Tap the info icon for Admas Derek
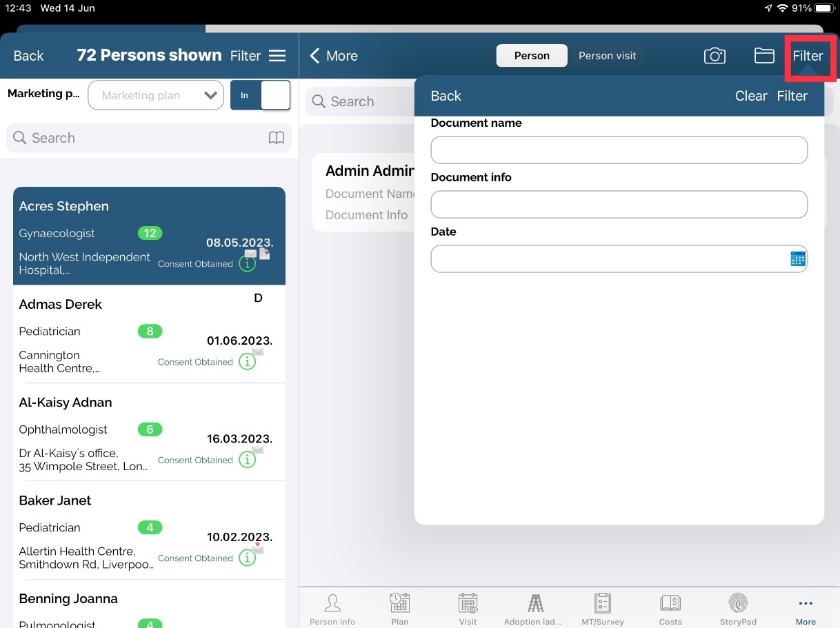840x628 pixels. 247,362
